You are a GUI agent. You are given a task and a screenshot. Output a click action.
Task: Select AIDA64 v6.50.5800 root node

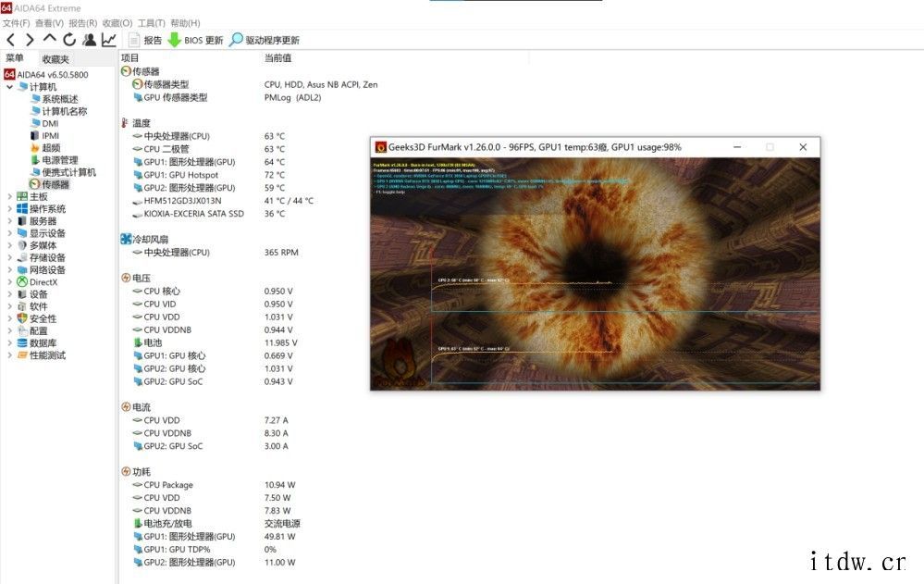point(46,75)
